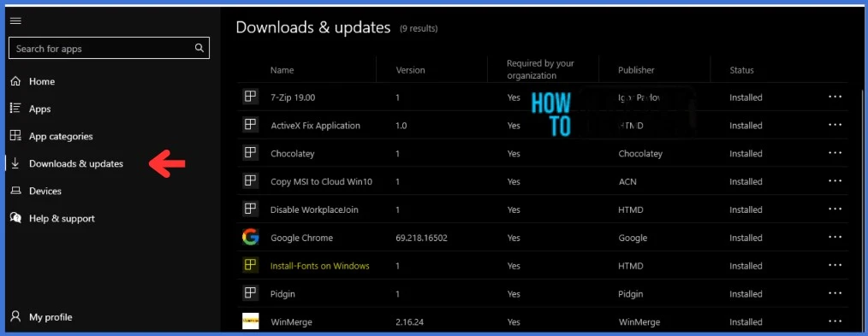The image size is (868, 336).
Task: Click the My profile person icon
Action: coord(15,316)
